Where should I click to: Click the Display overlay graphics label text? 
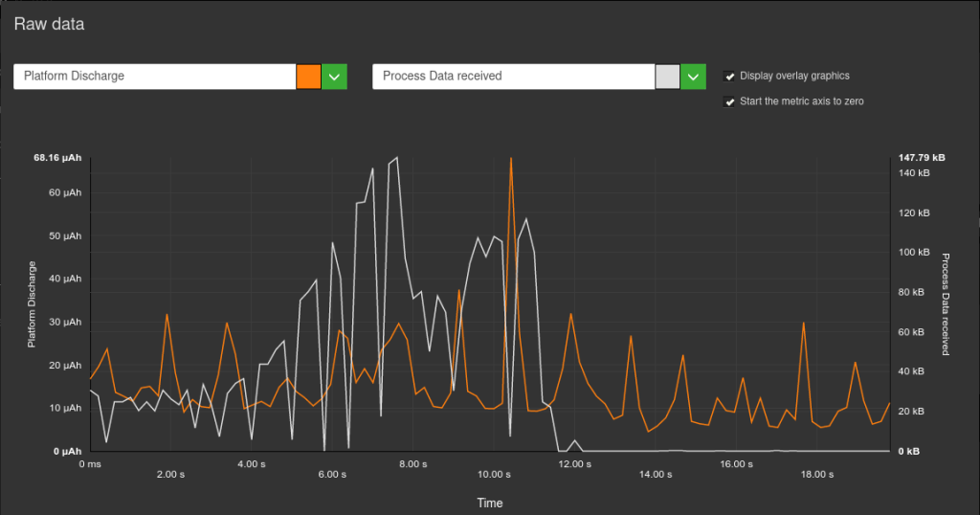pos(794,76)
